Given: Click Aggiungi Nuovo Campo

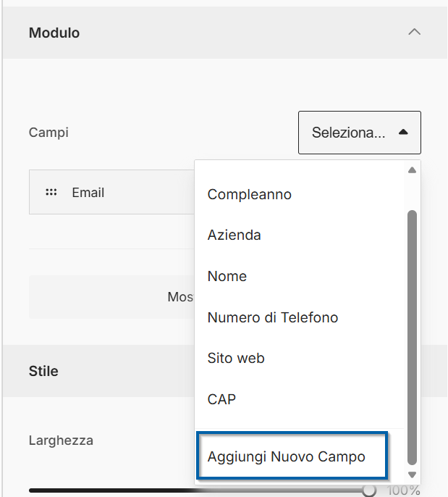Looking at the screenshot, I should (x=286, y=456).
